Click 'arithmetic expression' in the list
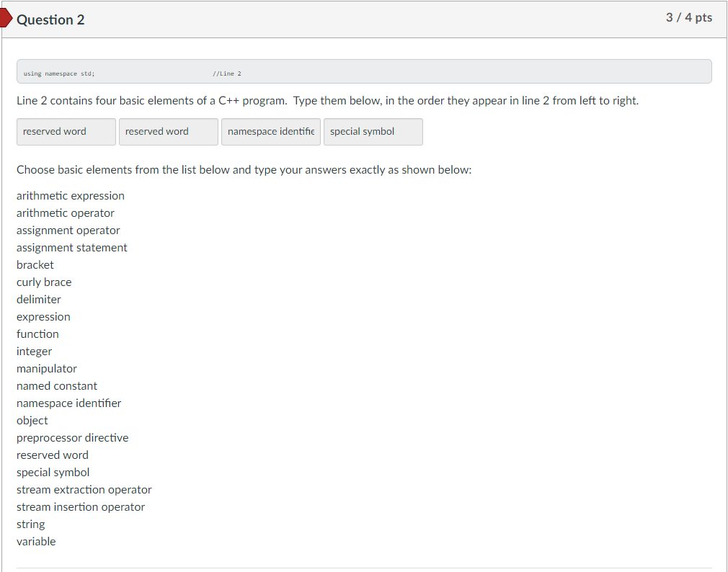The image size is (728, 572). (71, 196)
